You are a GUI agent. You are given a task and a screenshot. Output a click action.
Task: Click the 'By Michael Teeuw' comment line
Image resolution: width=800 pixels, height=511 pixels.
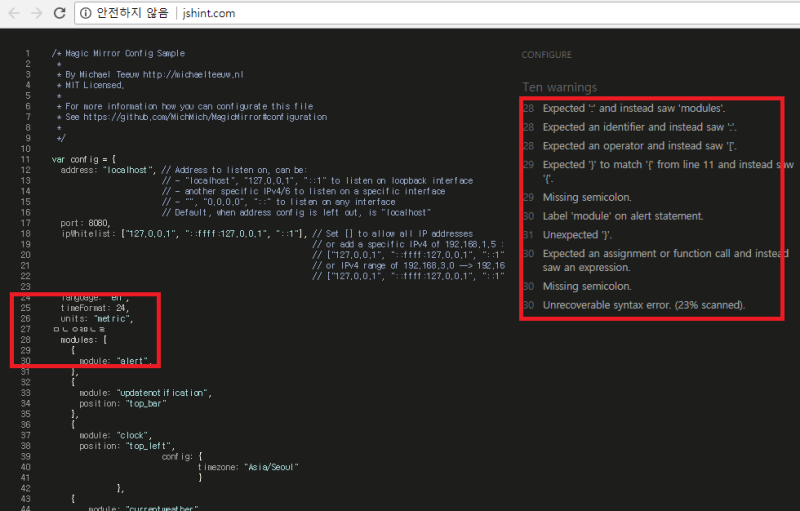pos(150,74)
